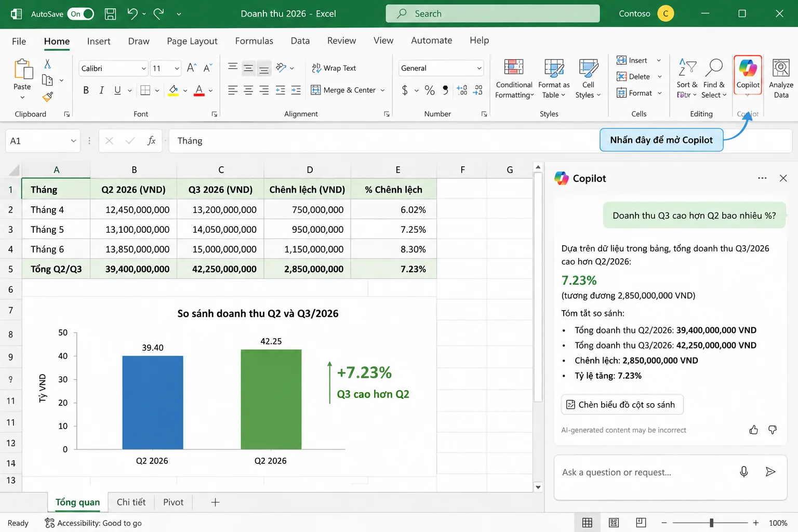Switch to the Data ribbon tab
Screen dimensions: 798x532
coord(300,41)
